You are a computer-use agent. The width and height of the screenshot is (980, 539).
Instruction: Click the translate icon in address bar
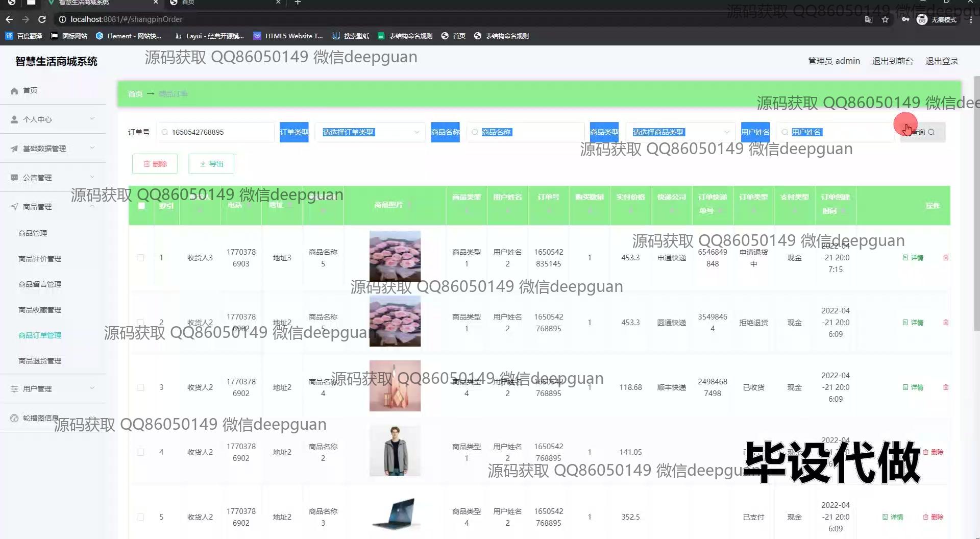tap(868, 19)
